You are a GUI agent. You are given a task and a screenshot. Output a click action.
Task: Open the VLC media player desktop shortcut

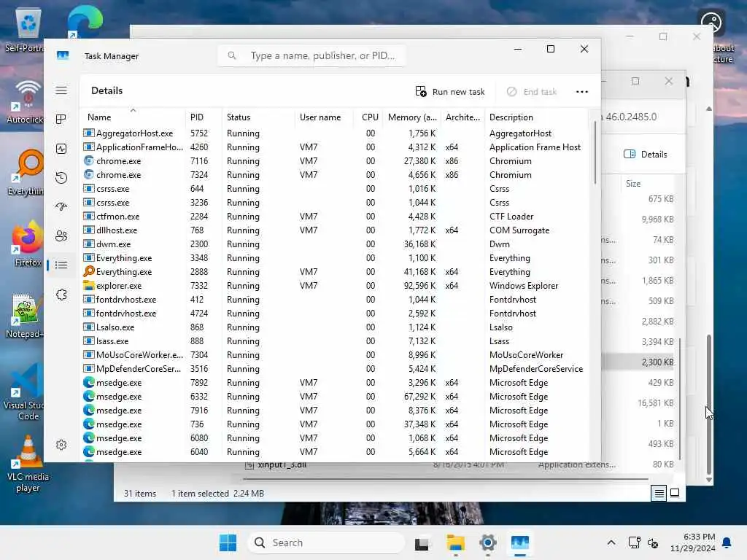click(28, 464)
